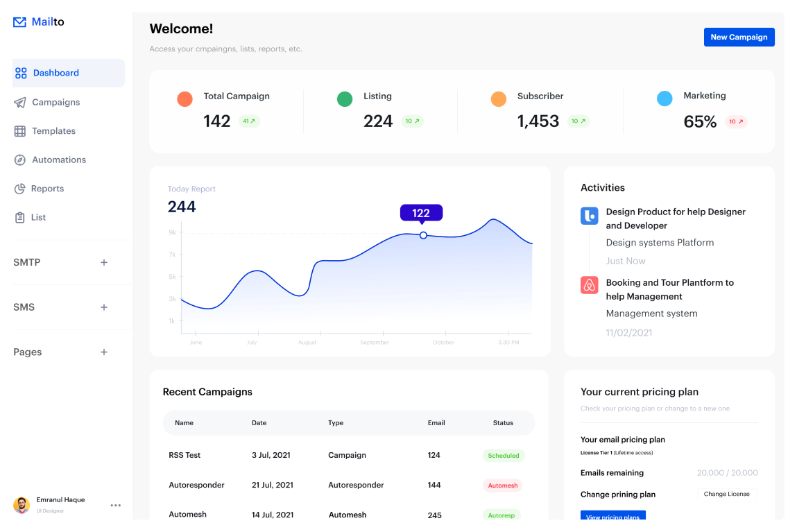The image size is (797, 532).
Task: Open Automations via its sidebar icon
Action: click(20, 160)
